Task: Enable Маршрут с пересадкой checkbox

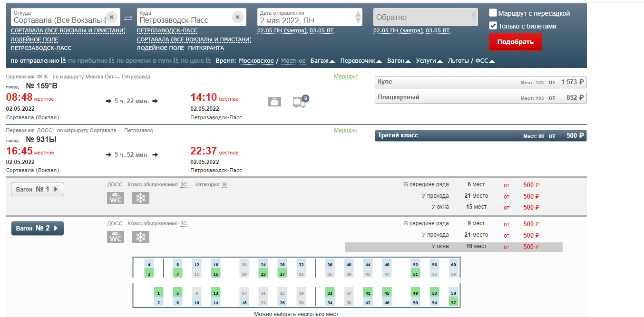Action: click(493, 13)
